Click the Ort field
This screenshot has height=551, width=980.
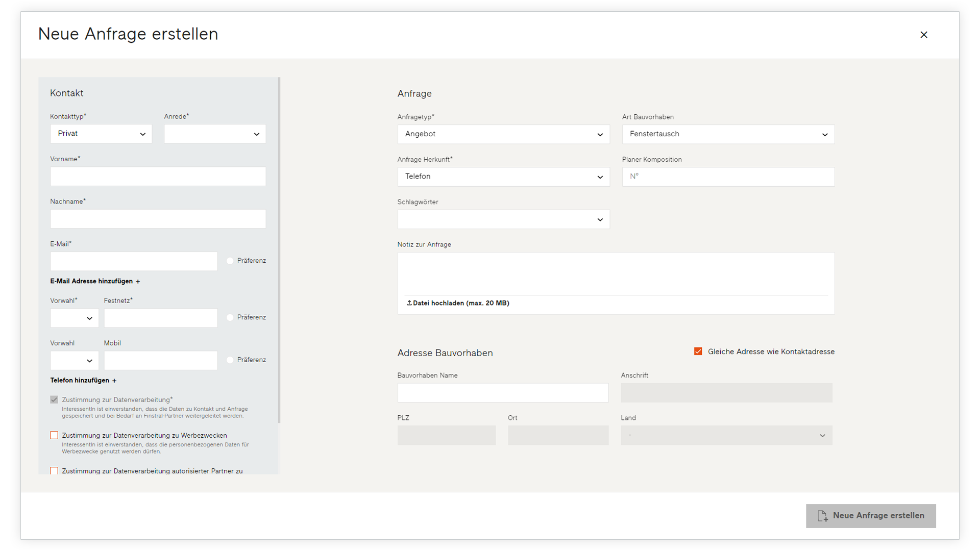(x=558, y=435)
